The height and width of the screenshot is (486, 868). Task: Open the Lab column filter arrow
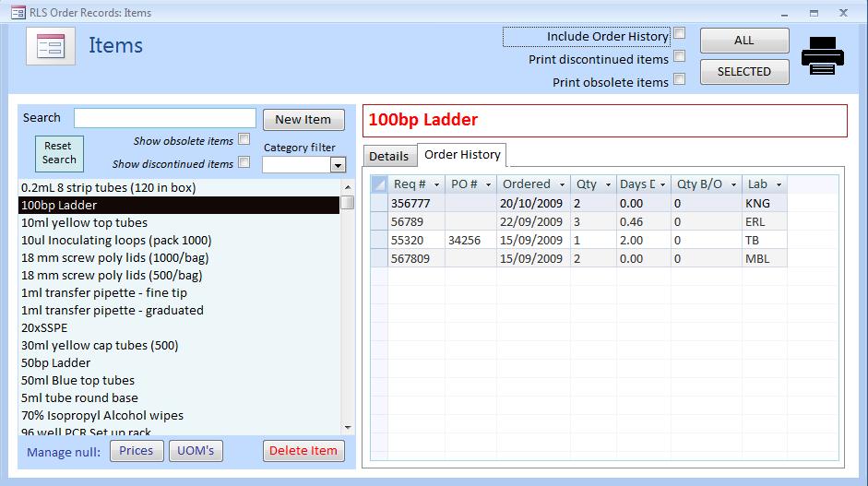tap(779, 184)
